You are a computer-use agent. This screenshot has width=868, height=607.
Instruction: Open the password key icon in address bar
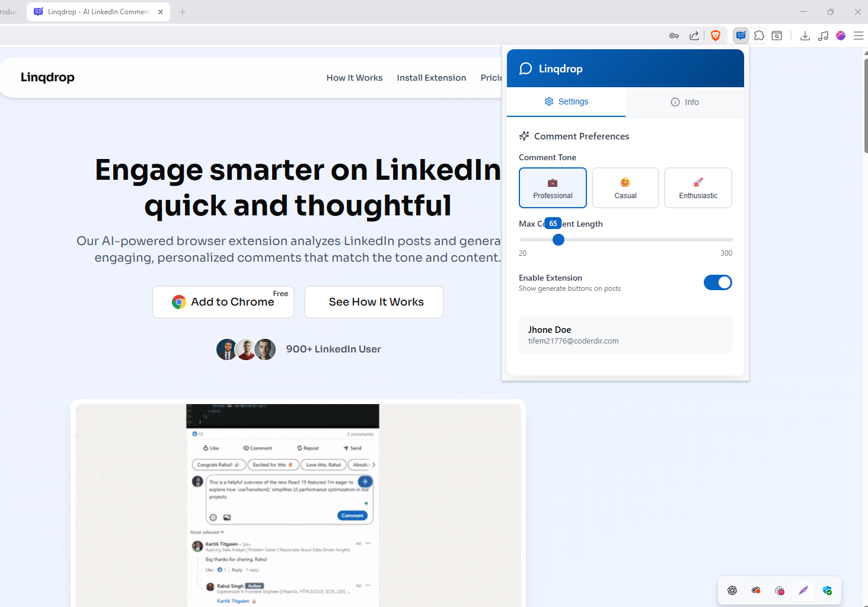point(674,36)
